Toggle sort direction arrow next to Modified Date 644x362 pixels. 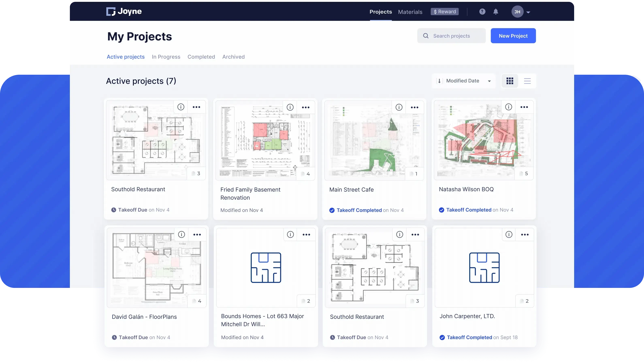[x=439, y=81]
